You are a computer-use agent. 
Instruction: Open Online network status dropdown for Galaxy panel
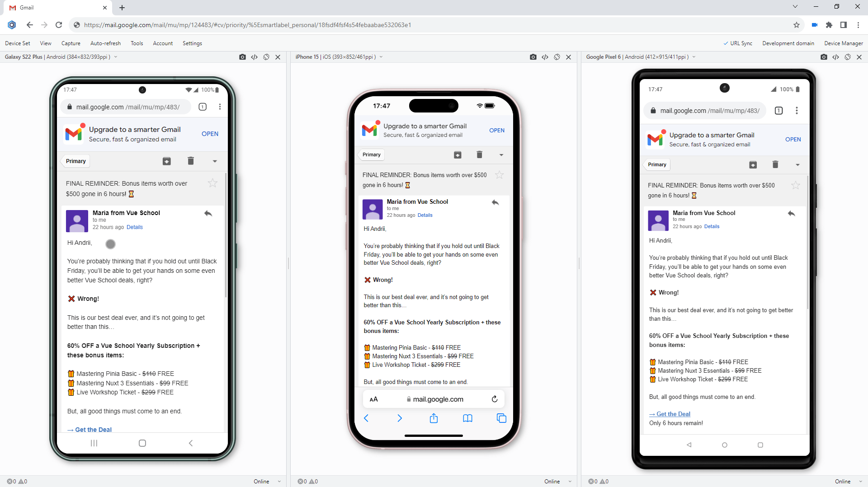point(268,482)
